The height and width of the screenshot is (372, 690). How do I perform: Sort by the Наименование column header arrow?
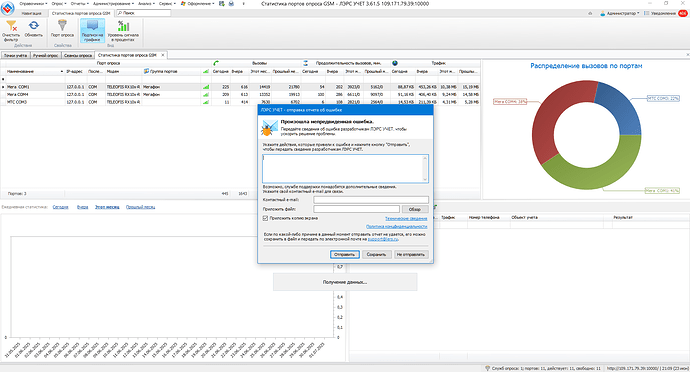pos(62,71)
